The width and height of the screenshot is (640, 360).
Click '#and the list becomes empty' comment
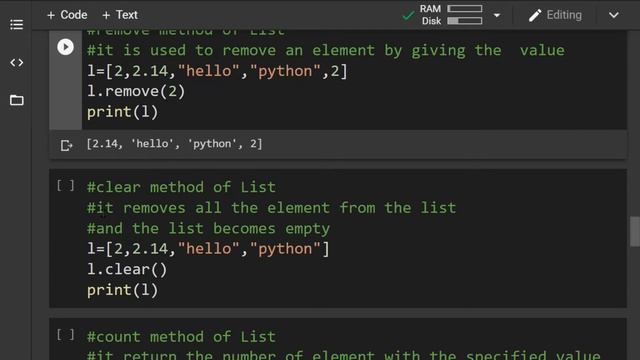click(208, 229)
